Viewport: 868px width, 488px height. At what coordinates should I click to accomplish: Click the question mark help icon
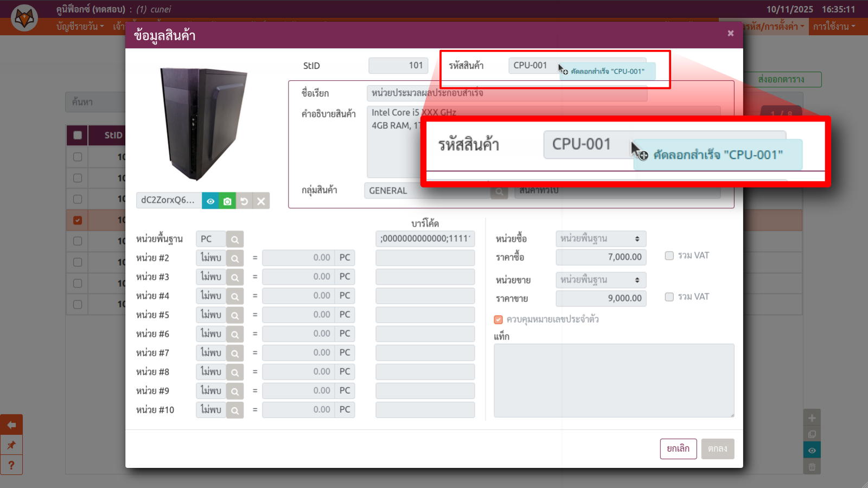tap(11, 465)
